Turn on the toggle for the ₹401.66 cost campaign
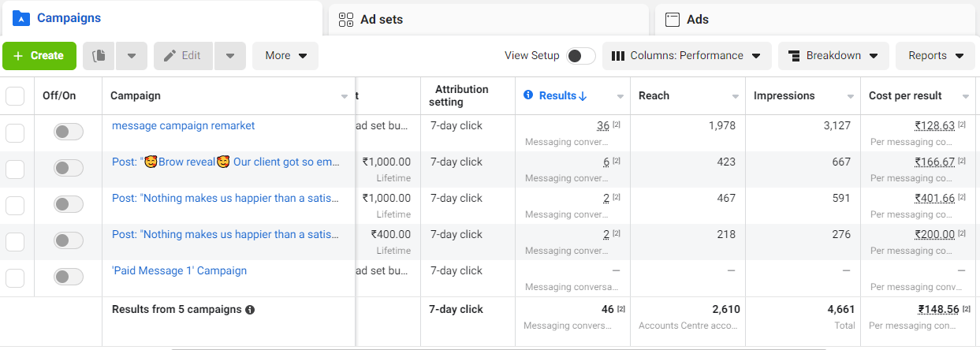980x350 pixels. click(x=69, y=205)
